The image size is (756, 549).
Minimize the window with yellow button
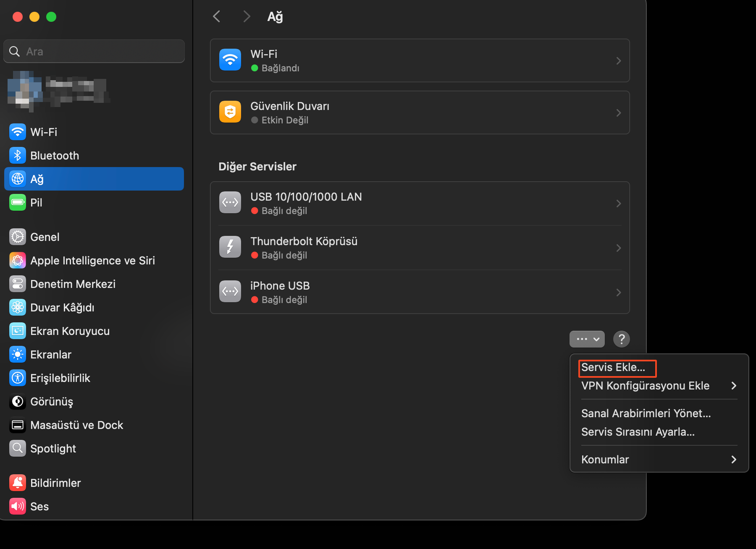click(34, 17)
